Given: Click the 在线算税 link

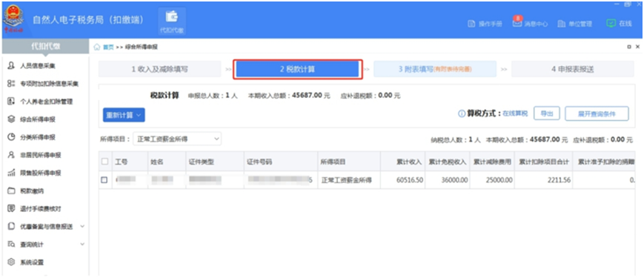Looking at the screenshot, I should coord(515,114).
